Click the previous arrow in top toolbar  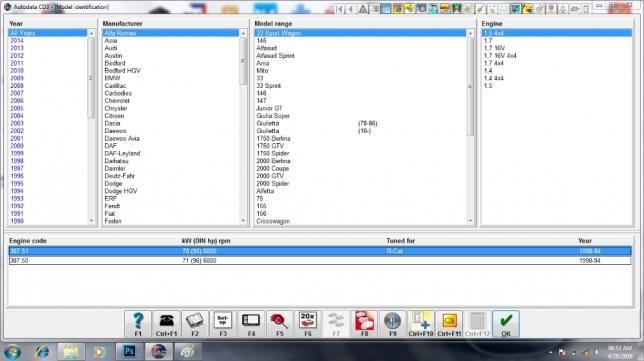351,9
